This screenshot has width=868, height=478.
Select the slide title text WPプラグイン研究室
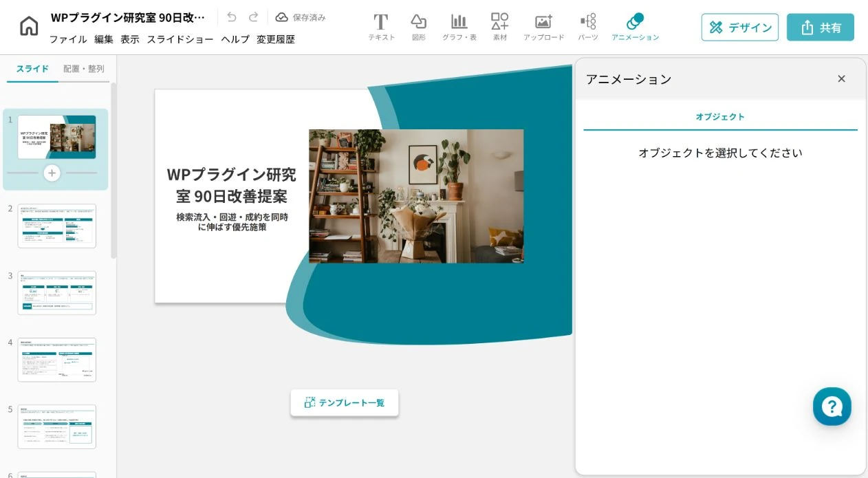click(232, 185)
